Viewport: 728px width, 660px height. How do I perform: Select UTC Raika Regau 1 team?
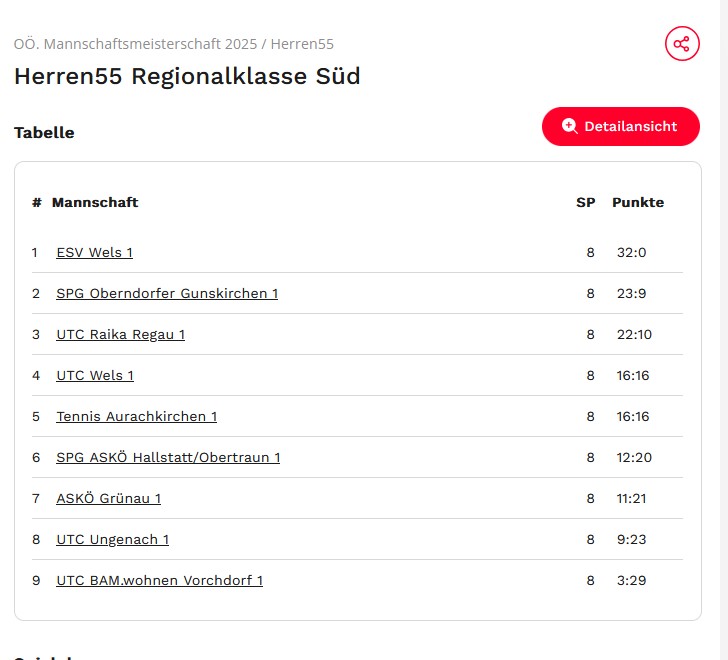[x=120, y=334]
